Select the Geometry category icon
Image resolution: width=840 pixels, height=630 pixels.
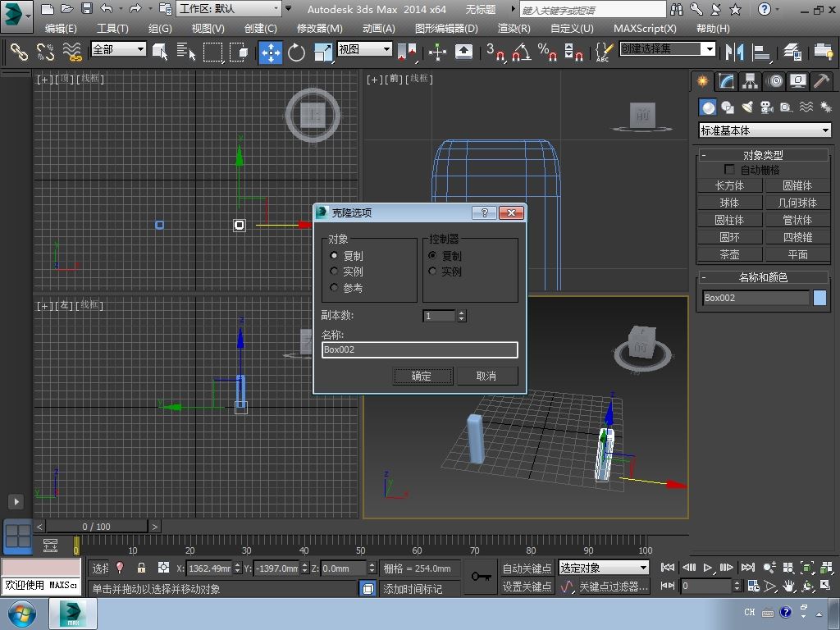(708, 107)
